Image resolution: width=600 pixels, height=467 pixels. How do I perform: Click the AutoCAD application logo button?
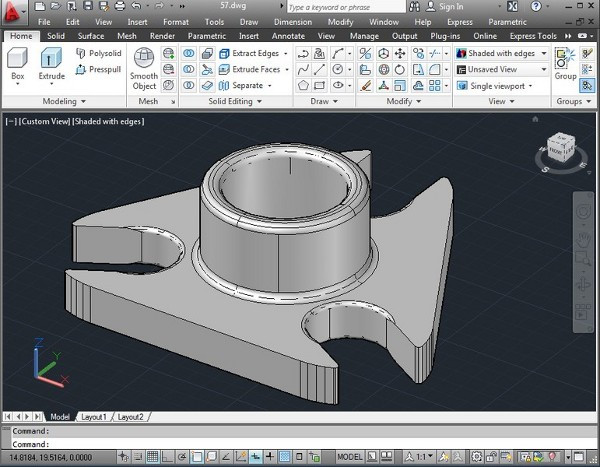tap(13, 12)
